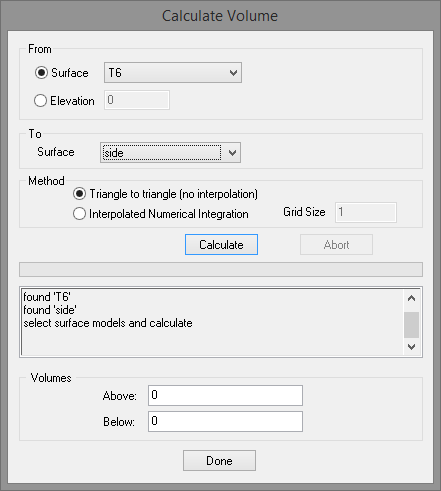The width and height of the screenshot is (441, 491).
Task: Click the arrow on the side combo box
Action: (x=232, y=153)
